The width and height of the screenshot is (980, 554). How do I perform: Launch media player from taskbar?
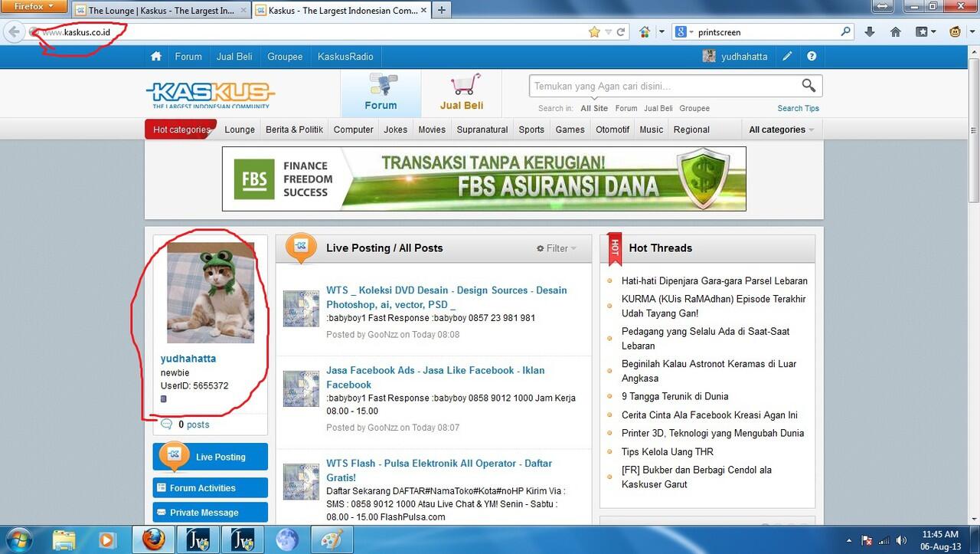(106, 539)
